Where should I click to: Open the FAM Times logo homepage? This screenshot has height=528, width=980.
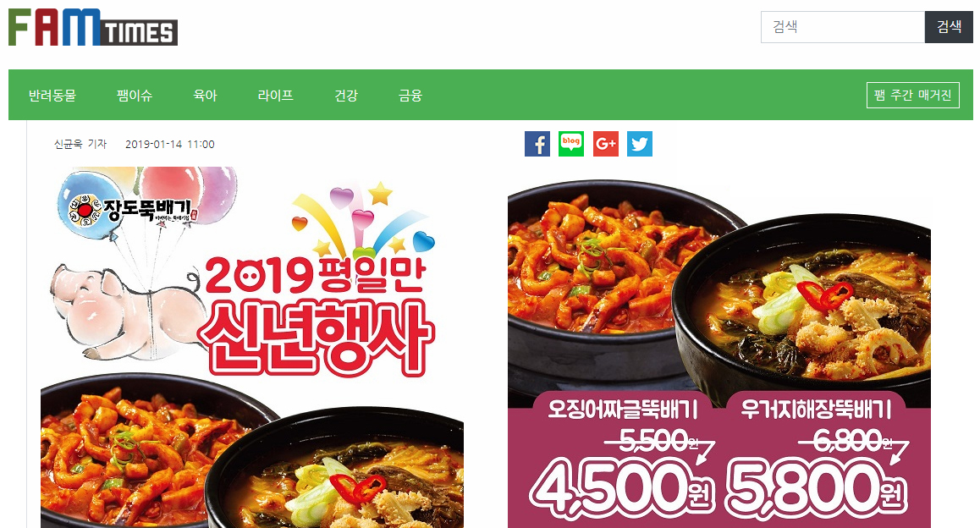[93, 27]
